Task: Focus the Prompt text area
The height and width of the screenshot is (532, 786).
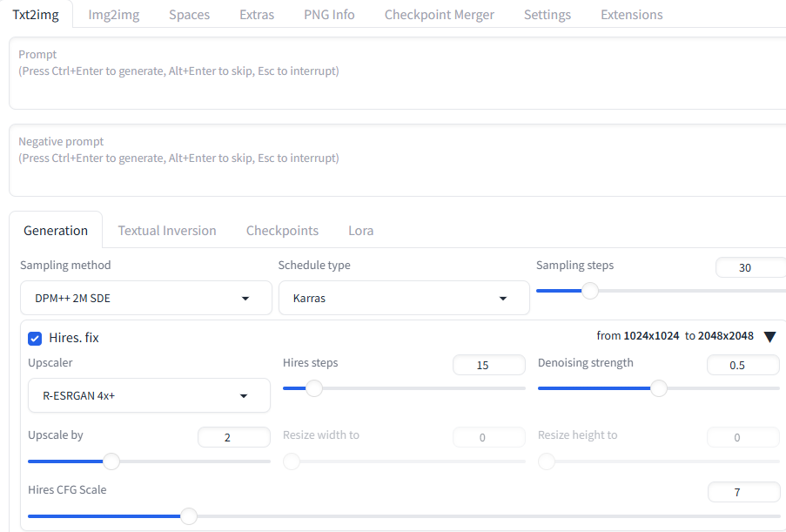Action: pos(398,73)
